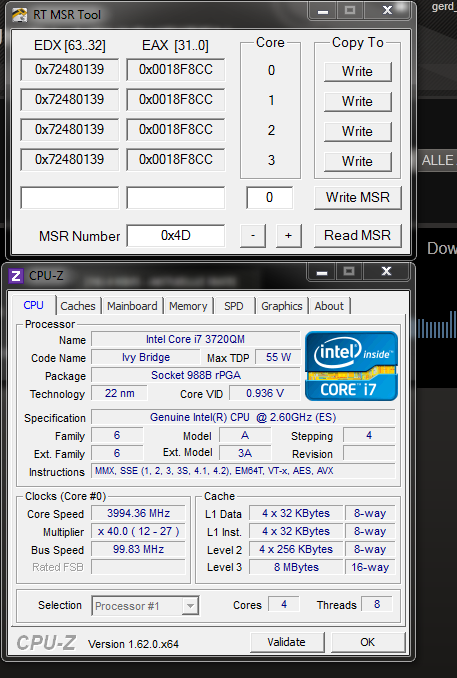Screen dimensions: 457x678
Task: Increment MSR number with plus button
Action: [288, 236]
